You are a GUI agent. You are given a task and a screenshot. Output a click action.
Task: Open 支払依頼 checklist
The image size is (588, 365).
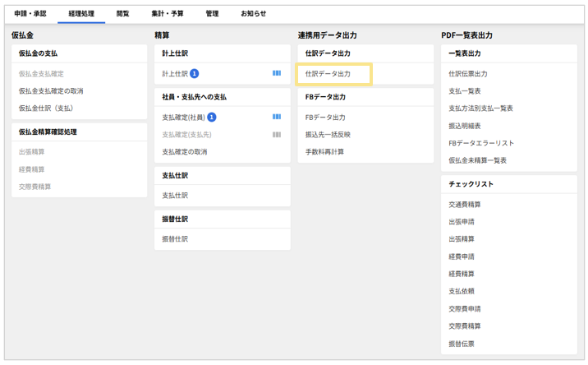tap(462, 291)
